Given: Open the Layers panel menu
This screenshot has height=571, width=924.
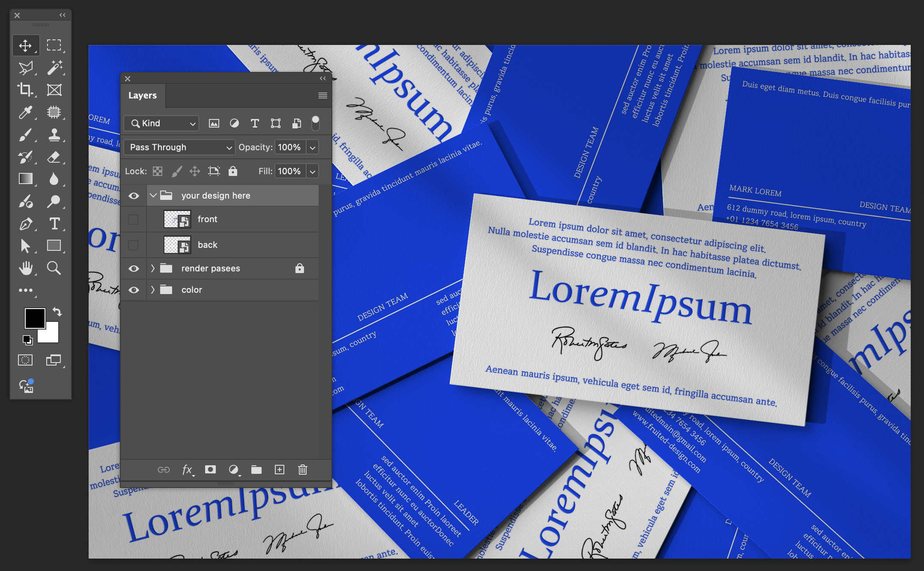Looking at the screenshot, I should pos(322,95).
